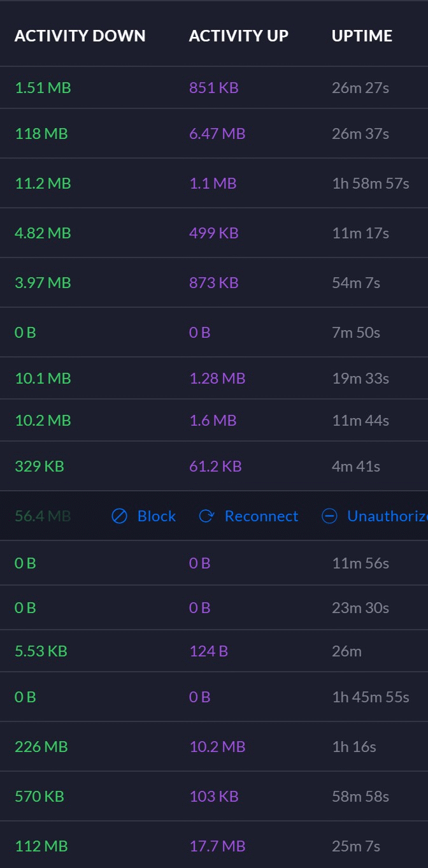The height and width of the screenshot is (868, 428).
Task: Select row with 873 KB upload
Action: point(214,283)
